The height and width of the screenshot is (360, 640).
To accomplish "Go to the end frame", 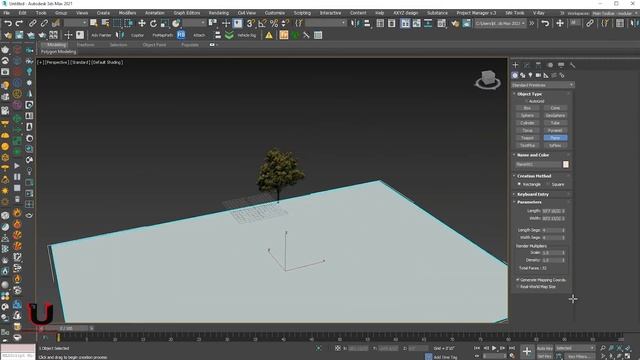I will click(512, 348).
